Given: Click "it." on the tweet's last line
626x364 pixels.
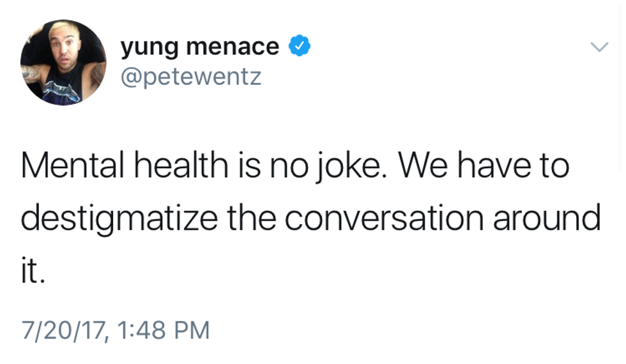Looking at the screenshot, I should [32, 271].
